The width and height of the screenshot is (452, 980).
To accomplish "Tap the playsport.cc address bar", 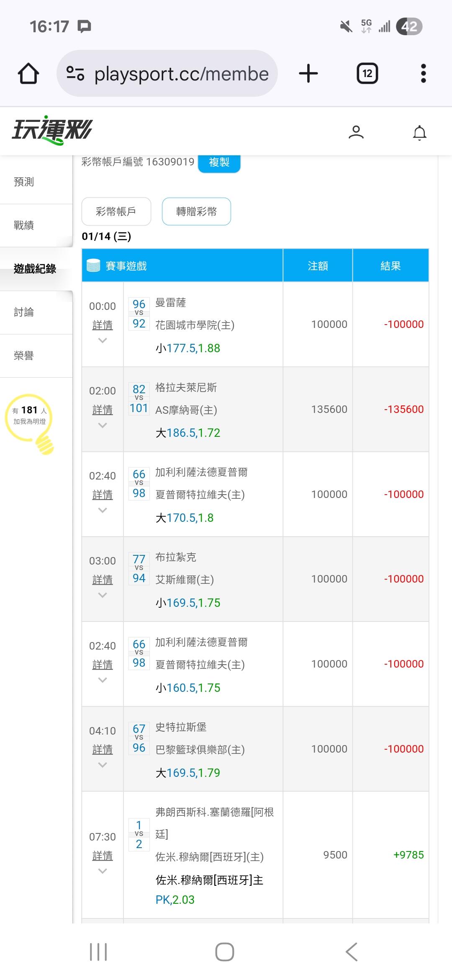I will (x=181, y=74).
